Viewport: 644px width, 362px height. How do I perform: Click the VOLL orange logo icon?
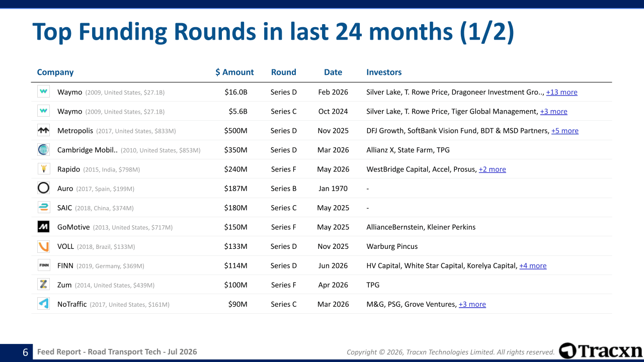pyautogui.click(x=43, y=246)
